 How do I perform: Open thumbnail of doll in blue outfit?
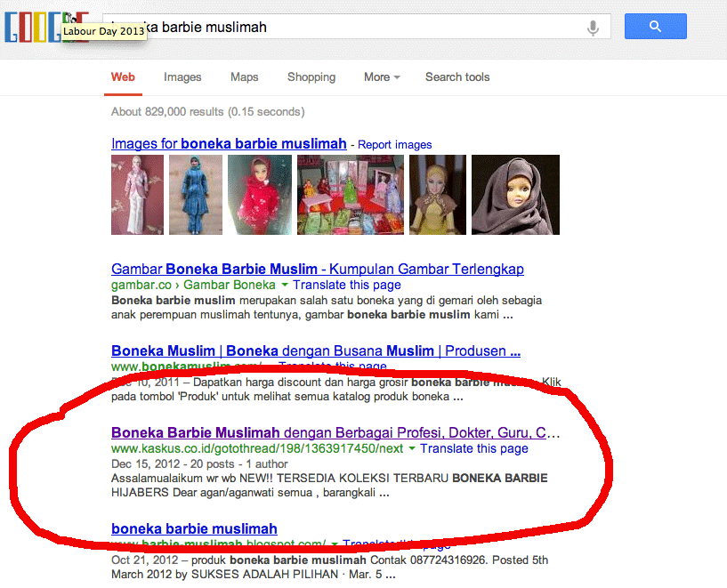pos(196,195)
